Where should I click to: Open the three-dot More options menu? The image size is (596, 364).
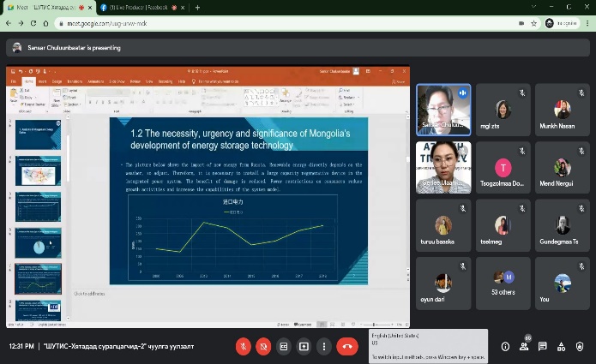click(324, 346)
